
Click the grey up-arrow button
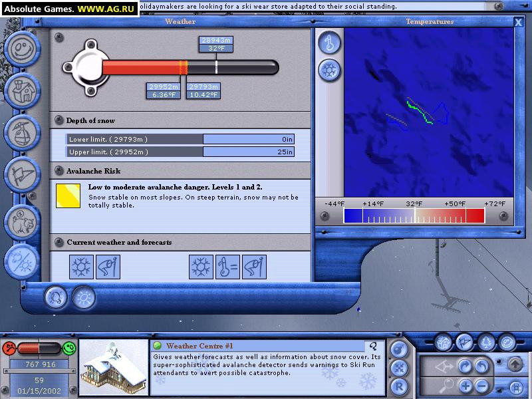[x=515, y=364]
